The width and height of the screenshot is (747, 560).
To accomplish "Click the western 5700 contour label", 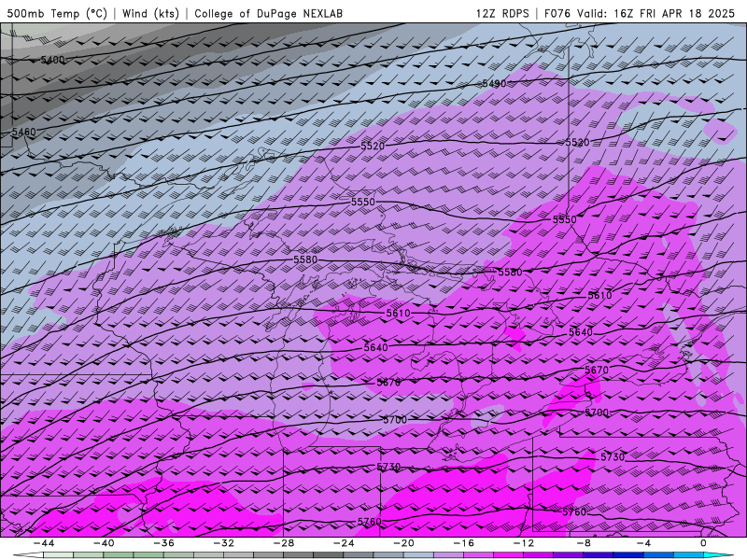I will 395,420.
